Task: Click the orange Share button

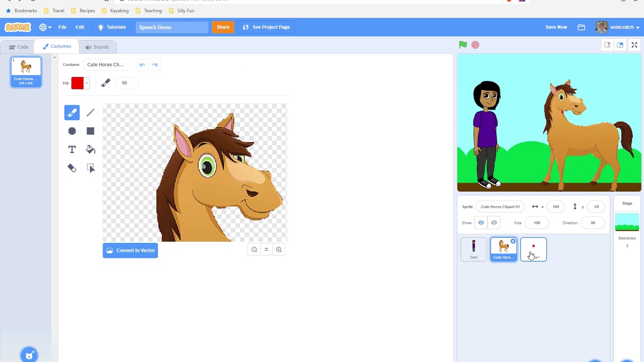Action: [223, 27]
